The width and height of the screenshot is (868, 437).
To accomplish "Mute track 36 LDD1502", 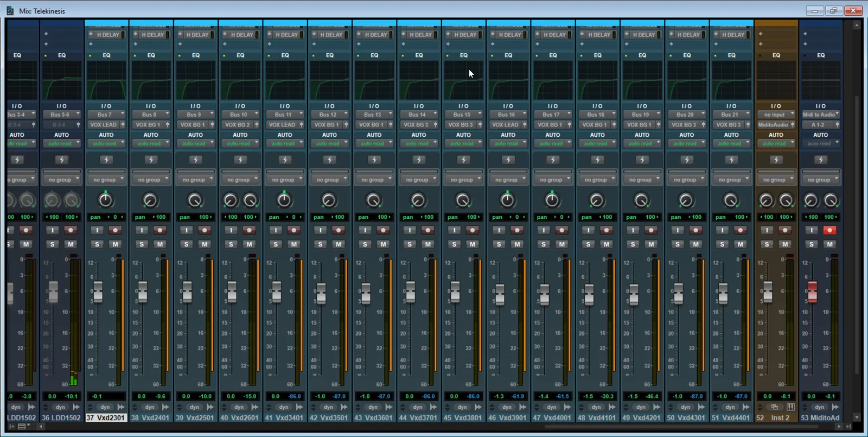I will click(x=71, y=244).
